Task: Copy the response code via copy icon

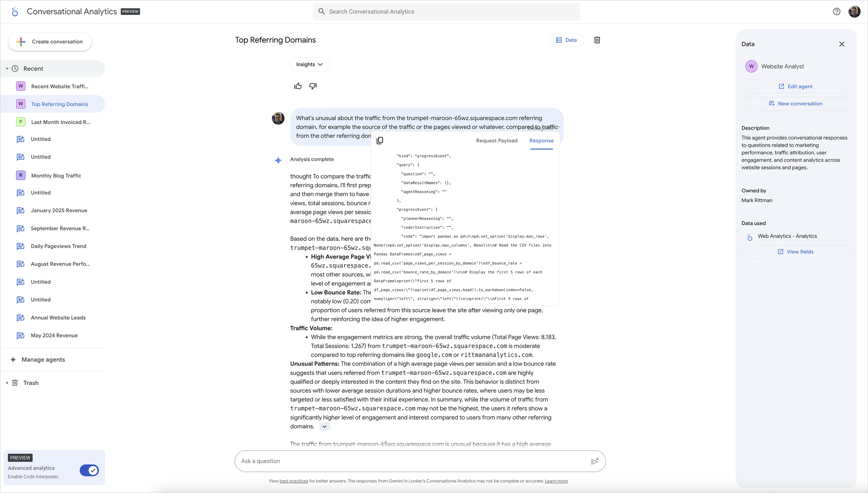Action: (x=380, y=140)
